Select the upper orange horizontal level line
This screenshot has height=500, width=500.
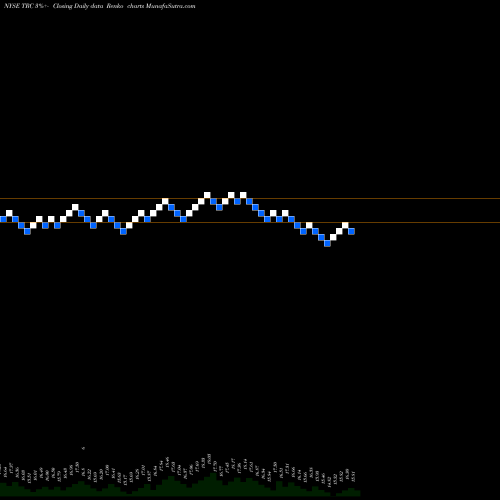tap(250, 199)
